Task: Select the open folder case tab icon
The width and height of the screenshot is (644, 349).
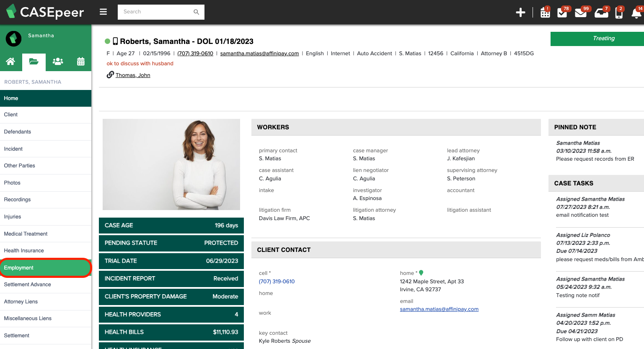Action: click(x=34, y=62)
